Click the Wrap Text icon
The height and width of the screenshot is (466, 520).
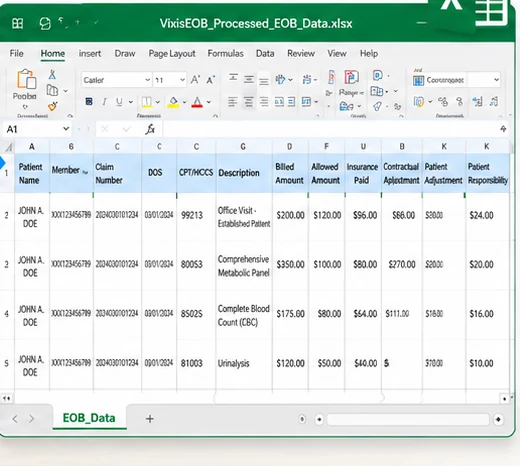307,79
